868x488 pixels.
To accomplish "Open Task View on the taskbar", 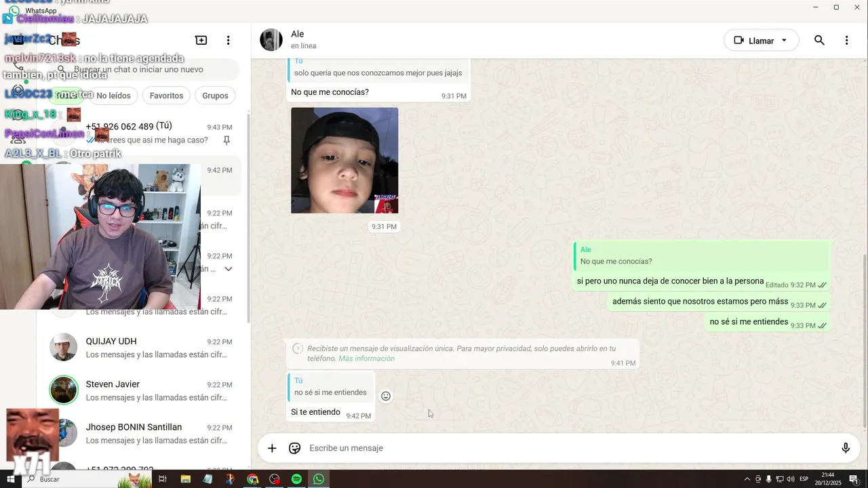I will [x=163, y=479].
